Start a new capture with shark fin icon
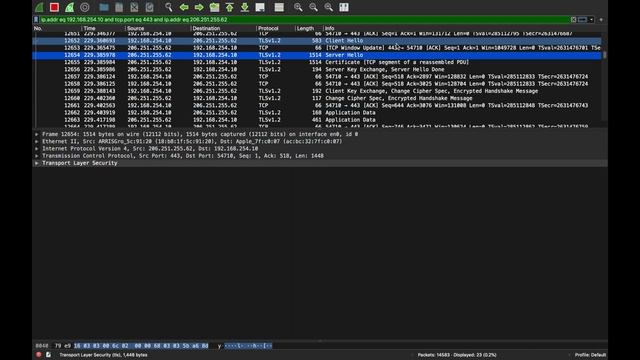 [x=39, y=7]
